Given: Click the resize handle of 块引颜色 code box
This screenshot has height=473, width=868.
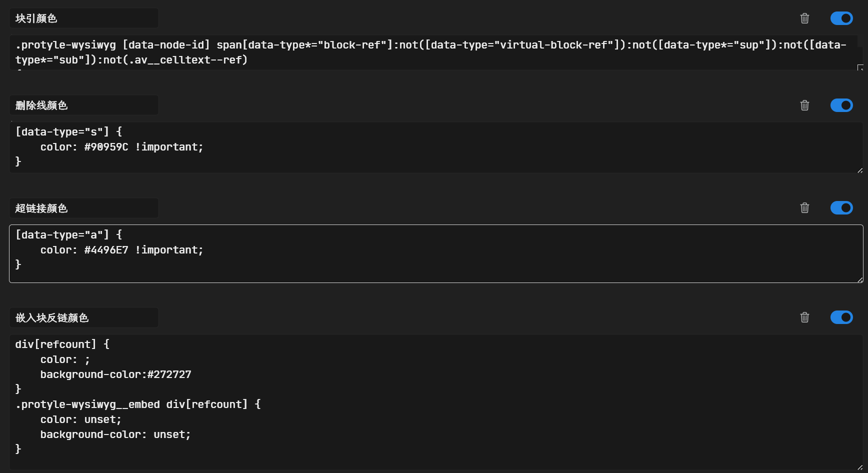Looking at the screenshot, I should coord(860,67).
